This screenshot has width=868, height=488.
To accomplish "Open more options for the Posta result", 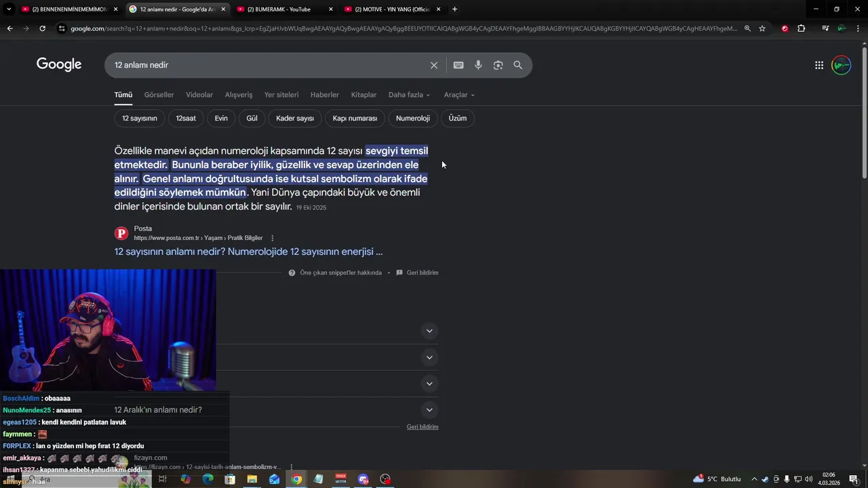I will point(273,238).
